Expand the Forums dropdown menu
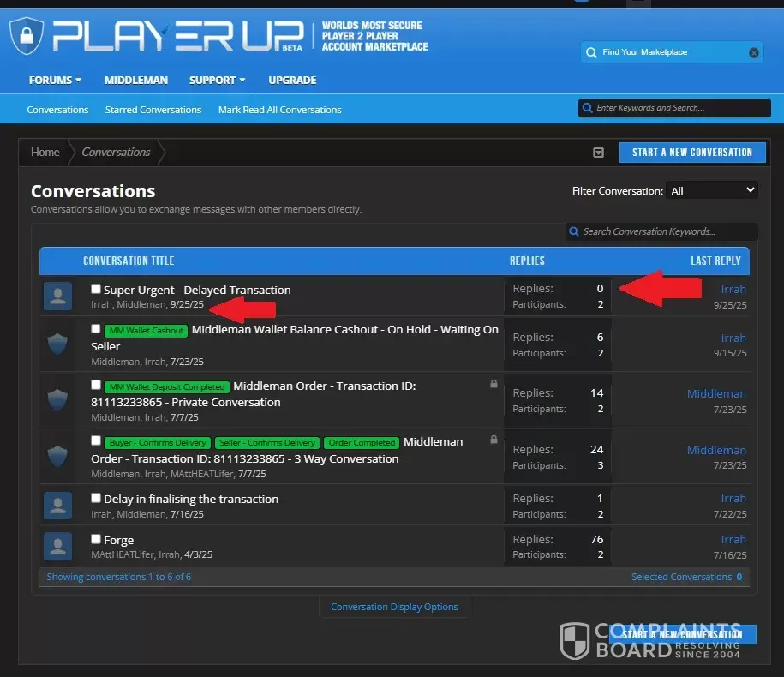Image resolution: width=784 pixels, height=677 pixels. point(55,80)
